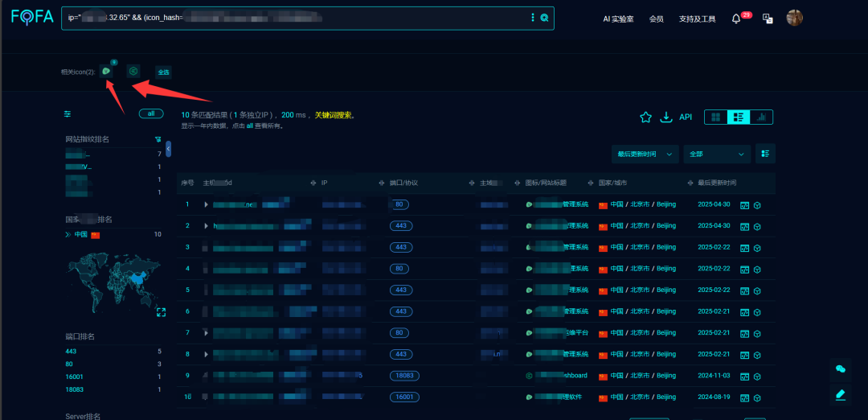Click the China flag in row 2
The image size is (868, 420).
click(603, 226)
